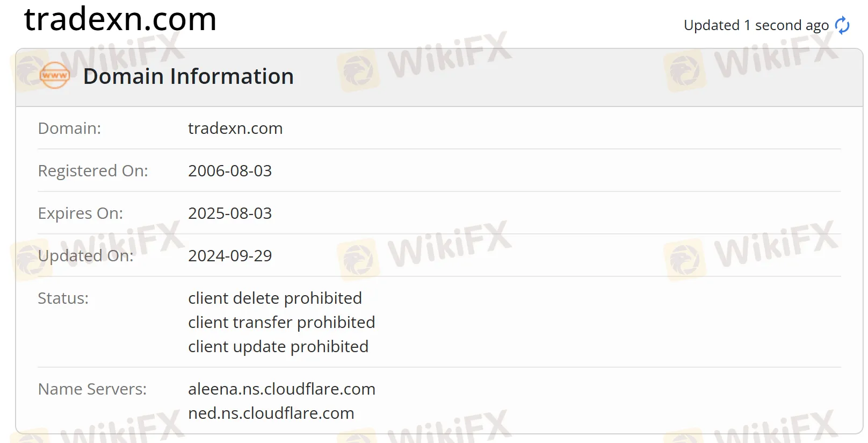This screenshot has height=443, width=868.
Task: Click the Registered On label
Action: click(93, 171)
